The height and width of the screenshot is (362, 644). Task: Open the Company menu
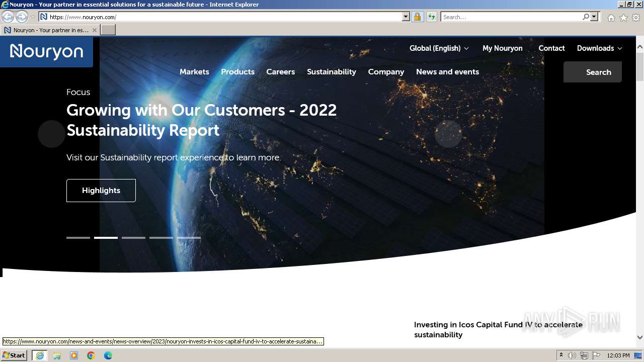[x=386, y=72]
